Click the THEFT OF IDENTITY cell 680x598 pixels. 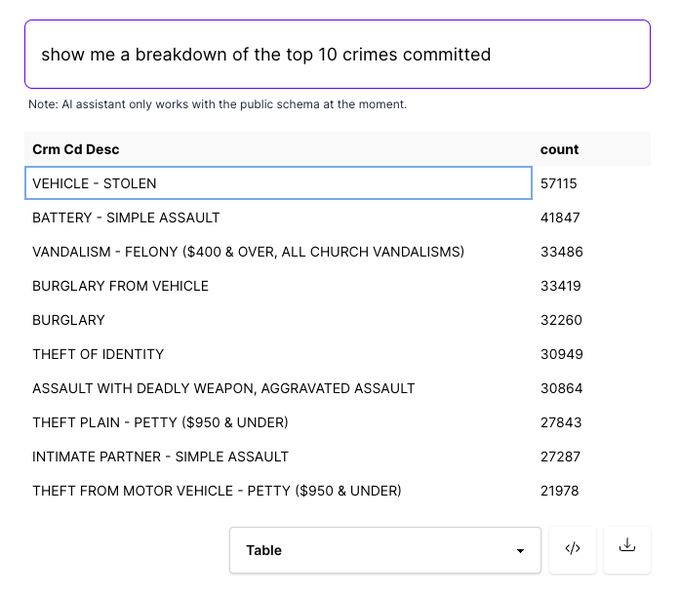tap(98, 354)
